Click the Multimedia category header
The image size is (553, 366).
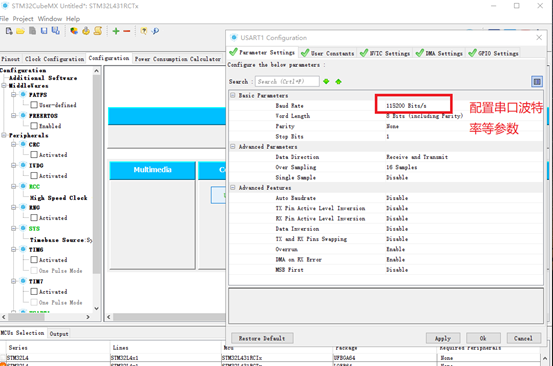pyautogui.click(x=152, y=170)
